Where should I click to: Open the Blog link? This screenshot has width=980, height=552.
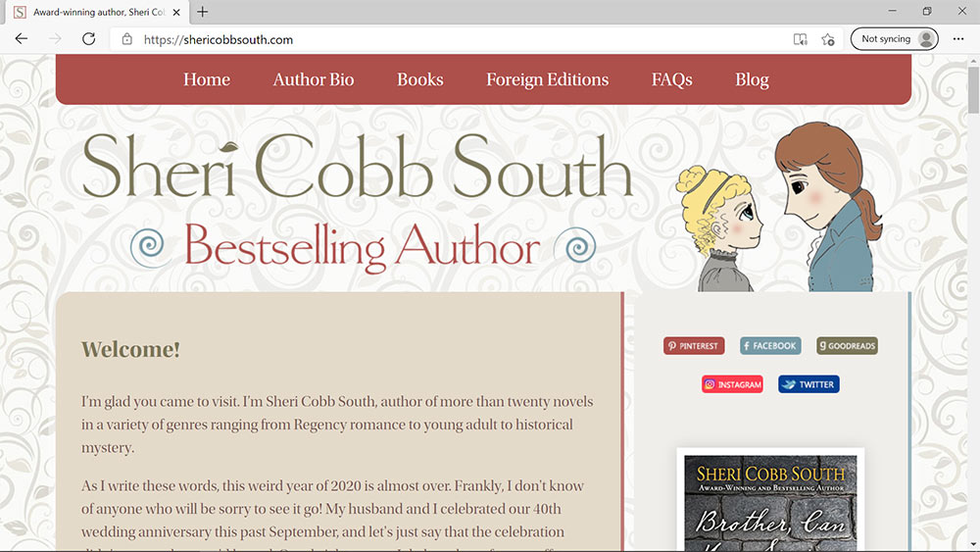click(752, 79)
